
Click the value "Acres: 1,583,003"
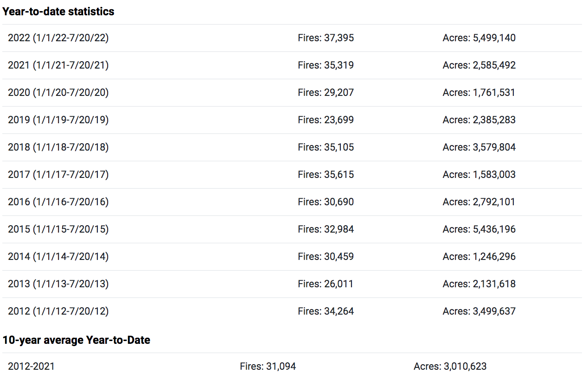pyautogui.click(x=479, y=175)
